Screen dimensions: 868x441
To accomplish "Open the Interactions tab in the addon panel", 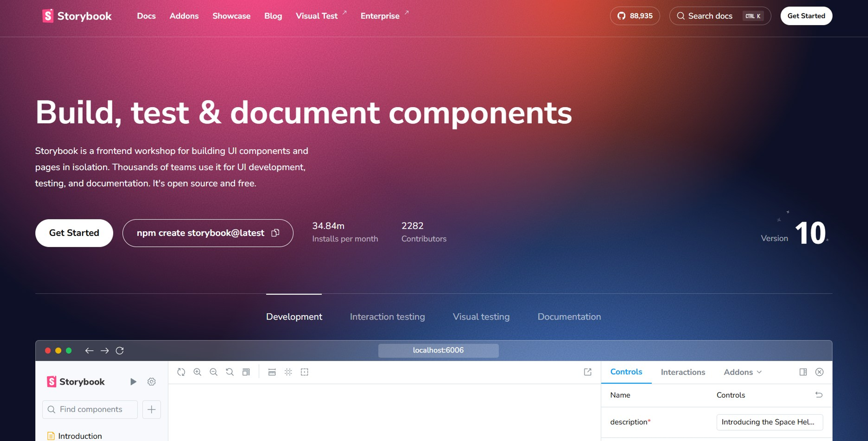I will coord(683,372).
